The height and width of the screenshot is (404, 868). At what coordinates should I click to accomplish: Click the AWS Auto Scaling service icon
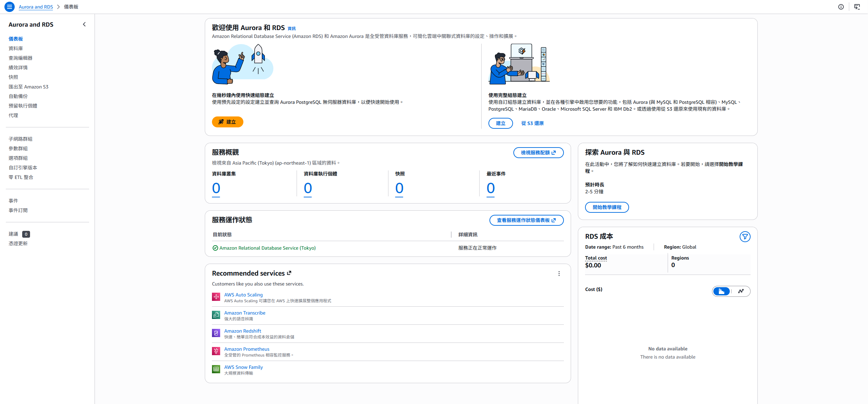tap(216, 297)
